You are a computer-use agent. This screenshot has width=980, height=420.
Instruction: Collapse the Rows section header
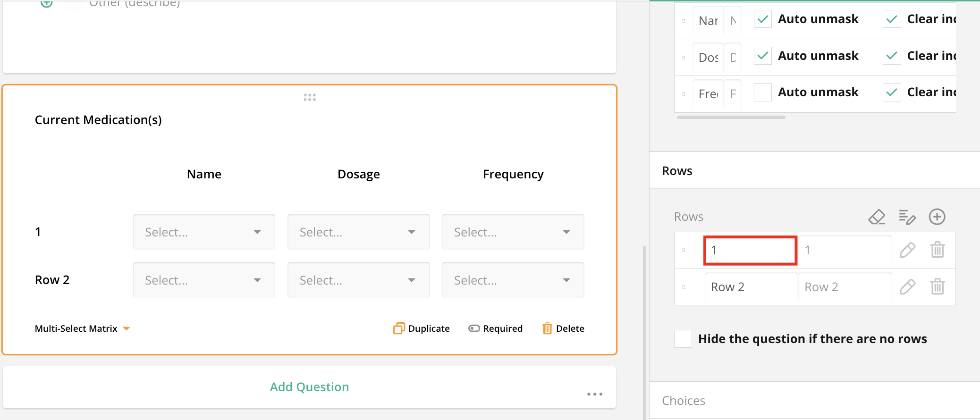[x=677, y=171]
